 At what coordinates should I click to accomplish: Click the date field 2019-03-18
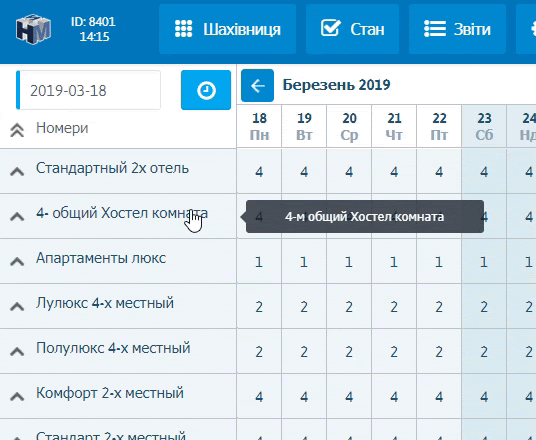[x=89, y=90]
